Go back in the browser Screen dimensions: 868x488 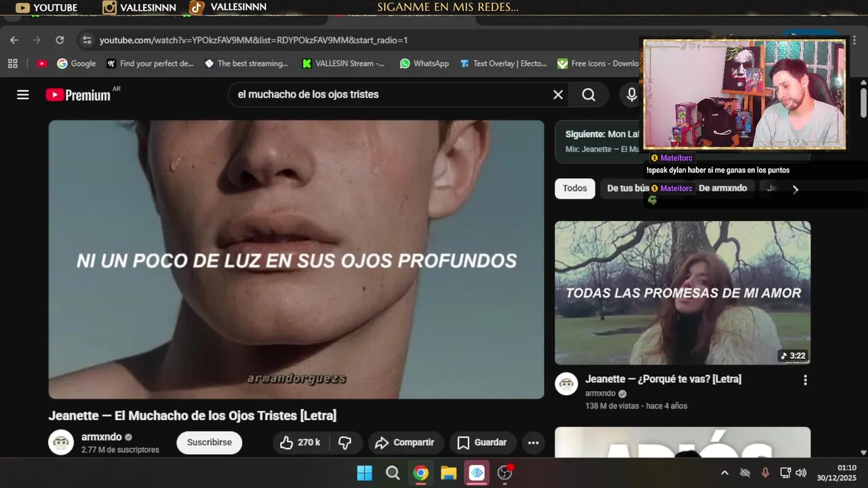(14, 40)
